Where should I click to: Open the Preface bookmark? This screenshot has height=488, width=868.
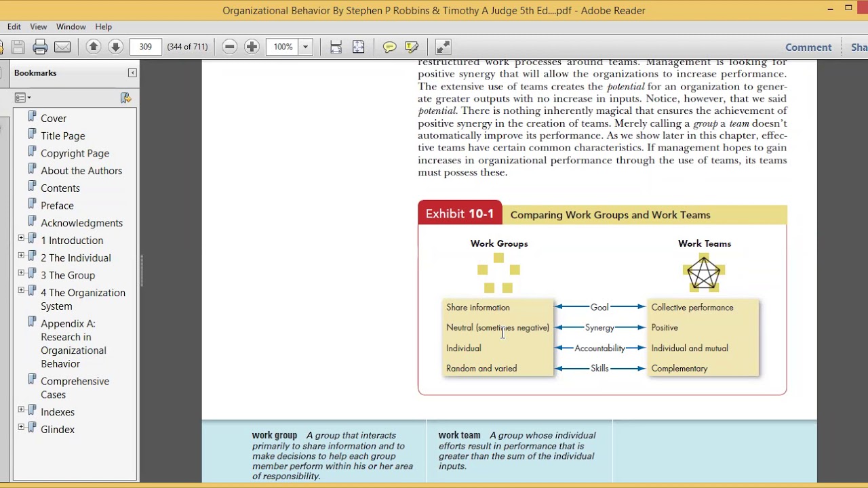point(57,205)
